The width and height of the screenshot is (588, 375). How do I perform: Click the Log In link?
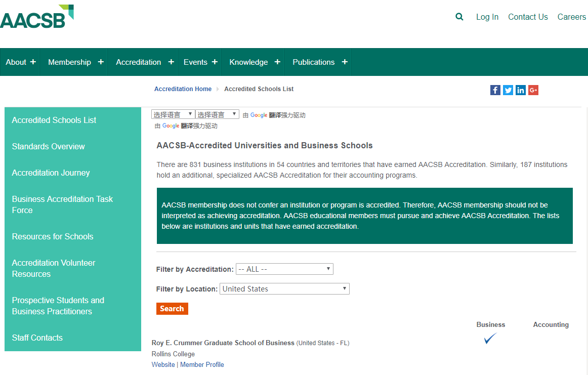click(x=487, y=17)
